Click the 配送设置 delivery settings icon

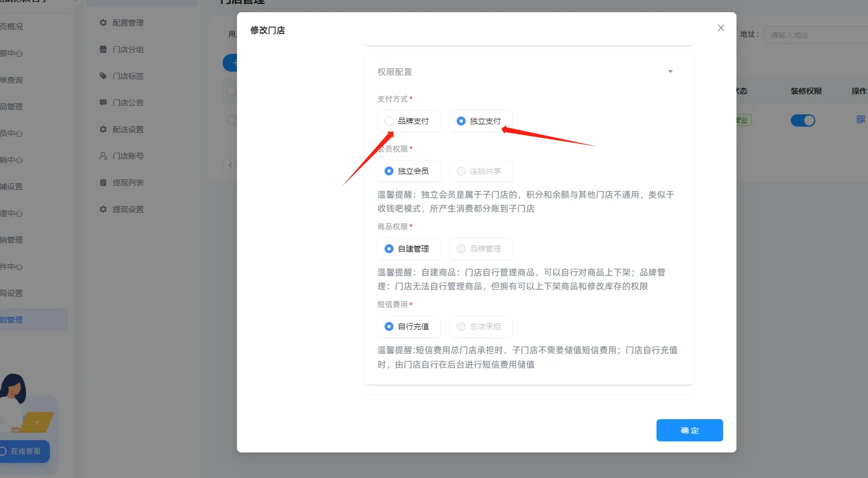103,129
